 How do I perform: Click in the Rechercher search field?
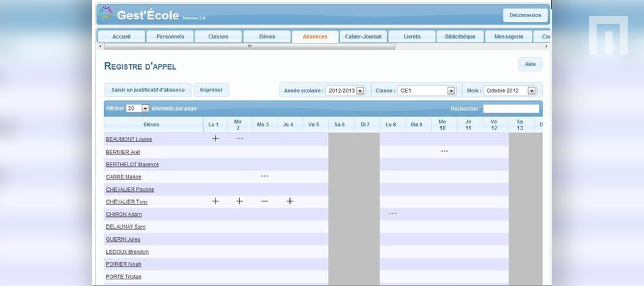(510, 109)
